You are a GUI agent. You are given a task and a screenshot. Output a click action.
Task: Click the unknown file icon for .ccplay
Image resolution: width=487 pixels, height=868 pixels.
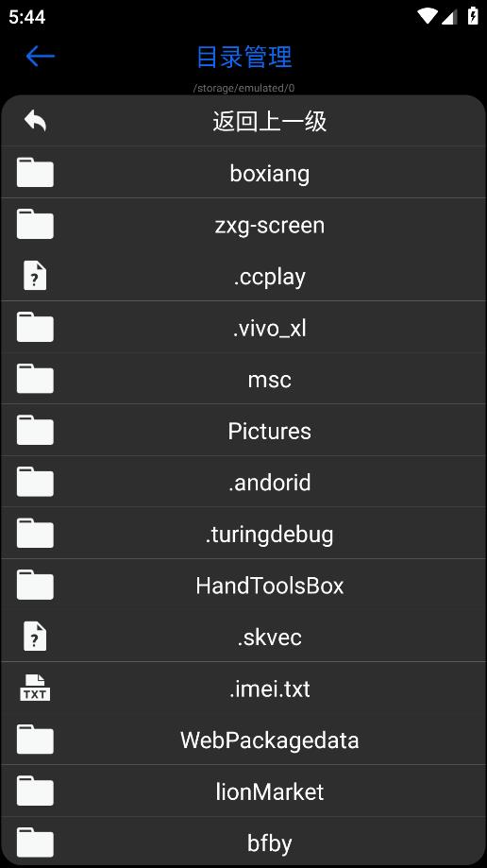pos(35,276)
